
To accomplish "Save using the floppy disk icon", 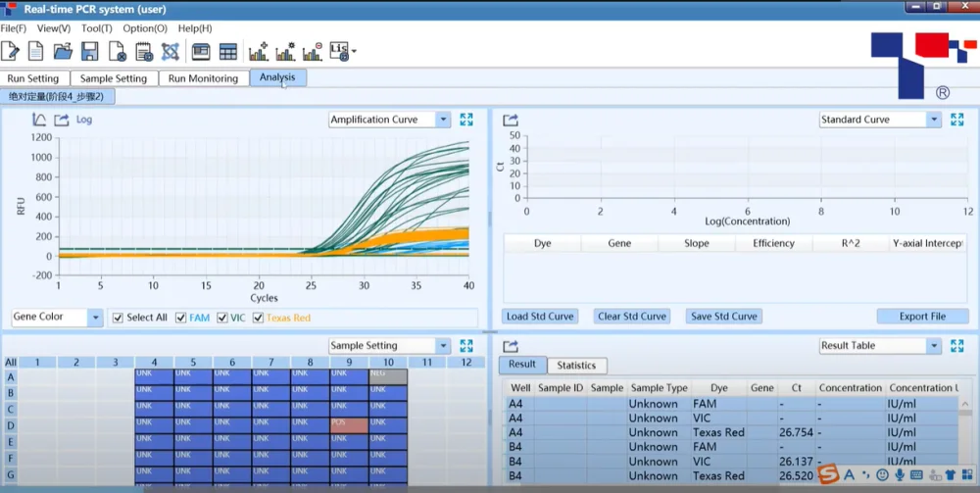I will coord(89,51).
